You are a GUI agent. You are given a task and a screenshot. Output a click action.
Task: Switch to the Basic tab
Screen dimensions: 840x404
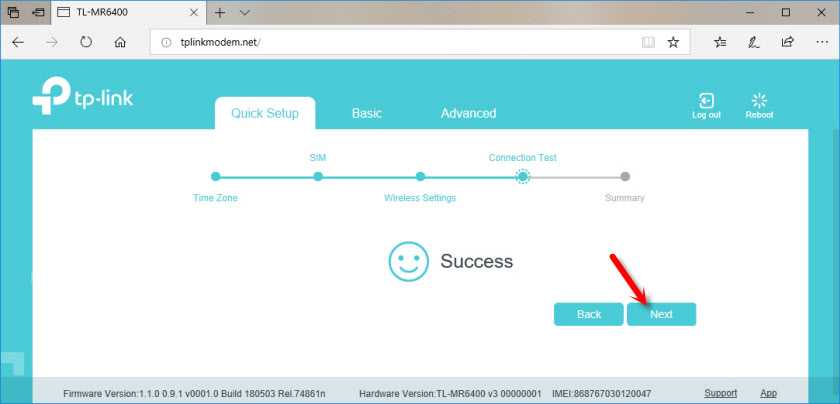366,113
